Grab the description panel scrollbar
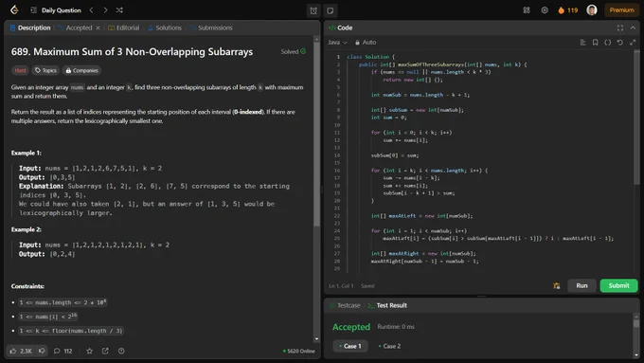 pos(316,134)
